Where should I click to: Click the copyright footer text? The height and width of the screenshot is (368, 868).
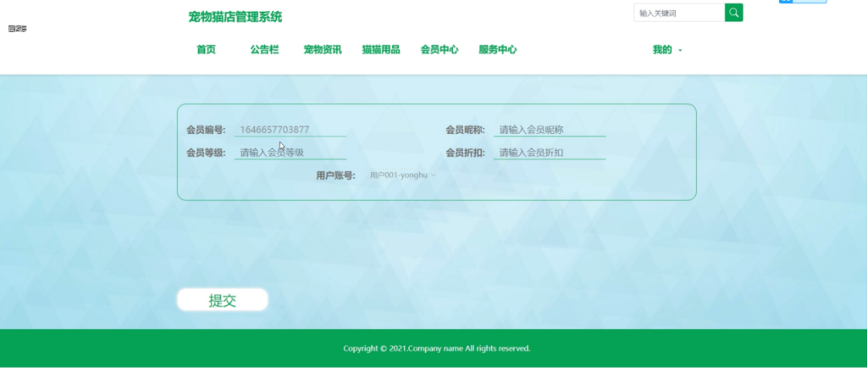click(x=437, y=348)
